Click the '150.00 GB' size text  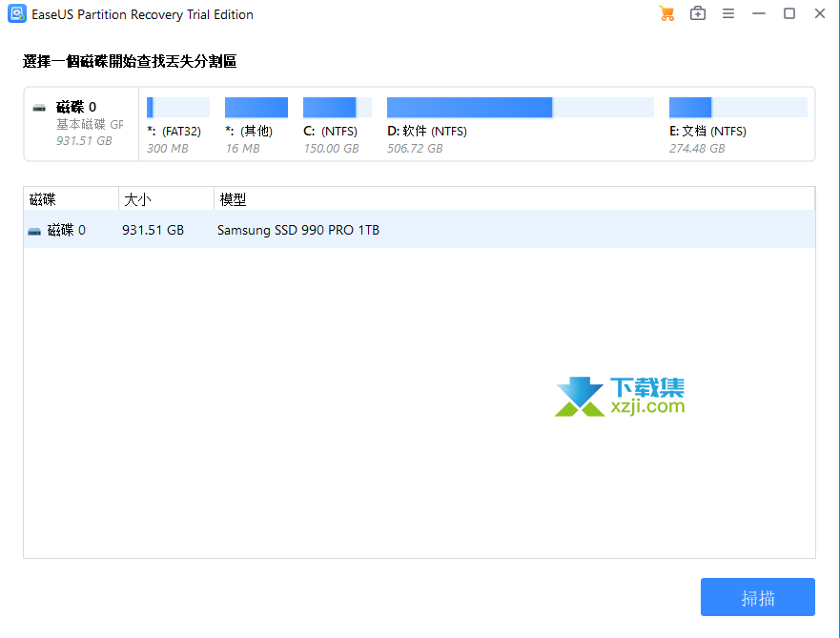(331, 149)
